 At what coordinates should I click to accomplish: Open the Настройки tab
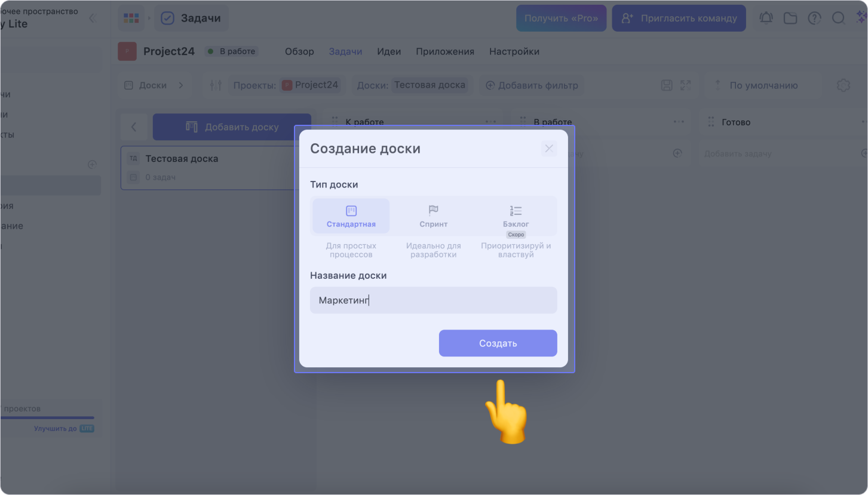[x=514, y=51]
